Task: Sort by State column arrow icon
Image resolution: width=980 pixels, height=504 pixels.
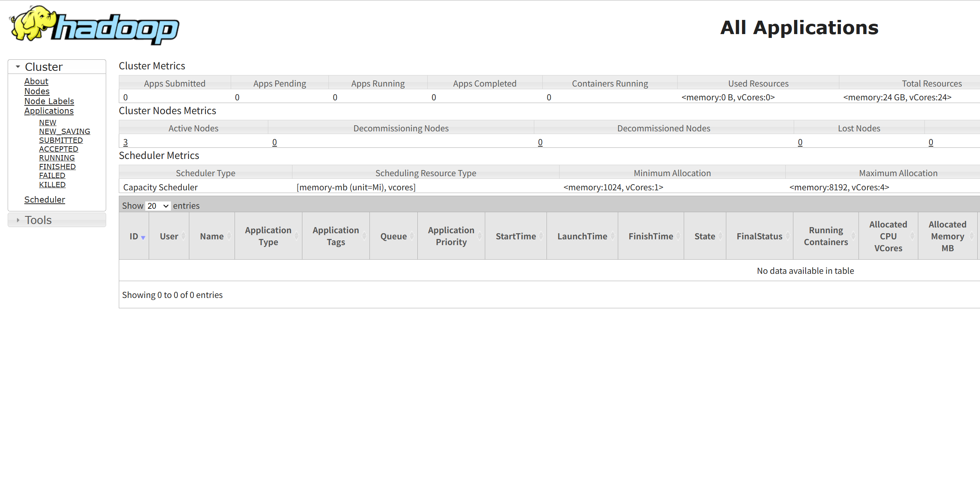Action: [721, 236]
